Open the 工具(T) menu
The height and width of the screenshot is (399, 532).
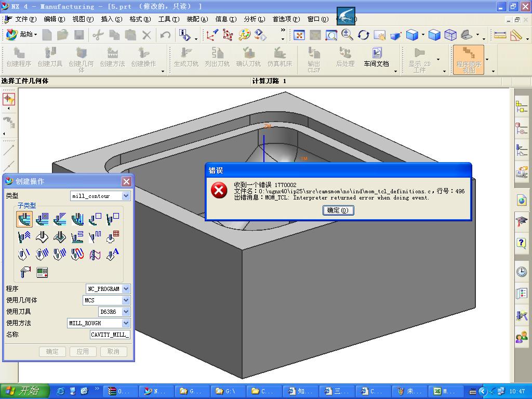[x=169, y=19]
